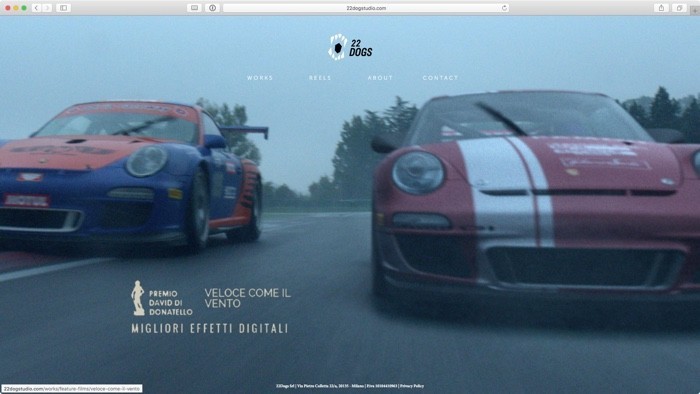Enter full screen with green button
This screenshot has width=700, height=394.
click(24, 8)
